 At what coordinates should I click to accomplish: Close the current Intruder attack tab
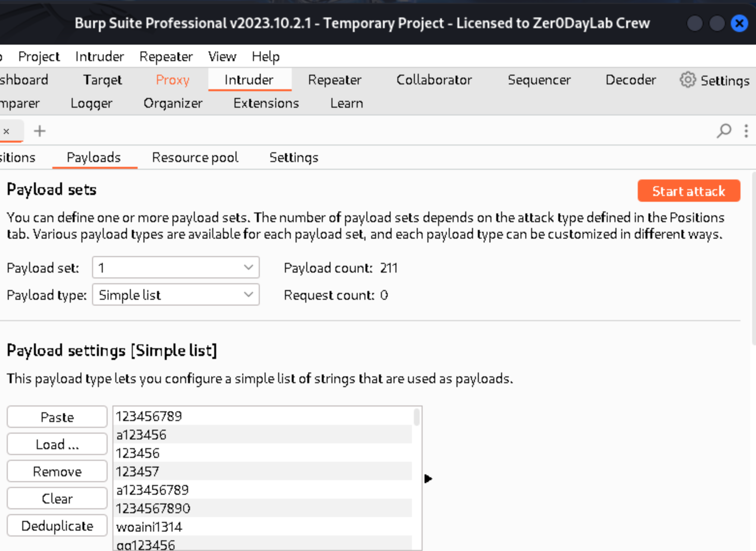6,131
